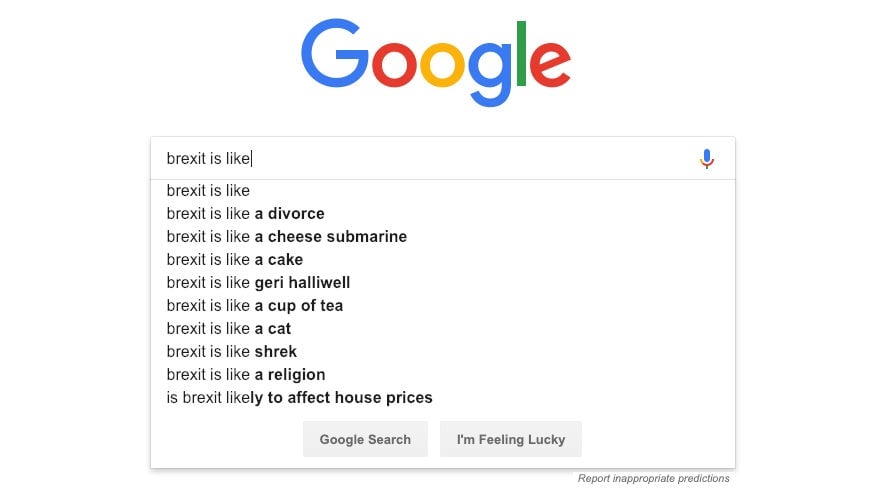Screen dimensions: 871x489
Task: Click the Google Search button
Action: coord(365,439)
